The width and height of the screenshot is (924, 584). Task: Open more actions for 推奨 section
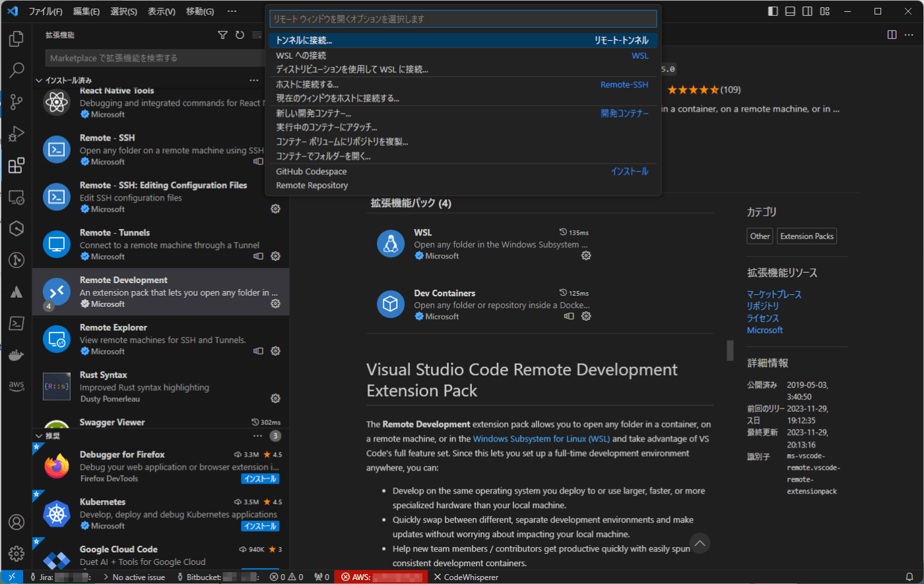(x=258, y=436)
